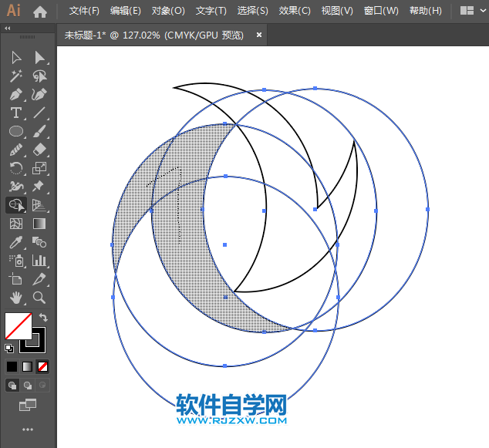Select the Pencil/Shaper tool
This screenshot has width=489, height=448.
tap(16, 150)
